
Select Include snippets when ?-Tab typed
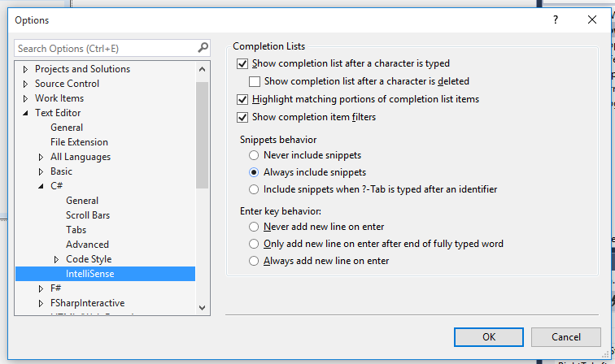254,189
